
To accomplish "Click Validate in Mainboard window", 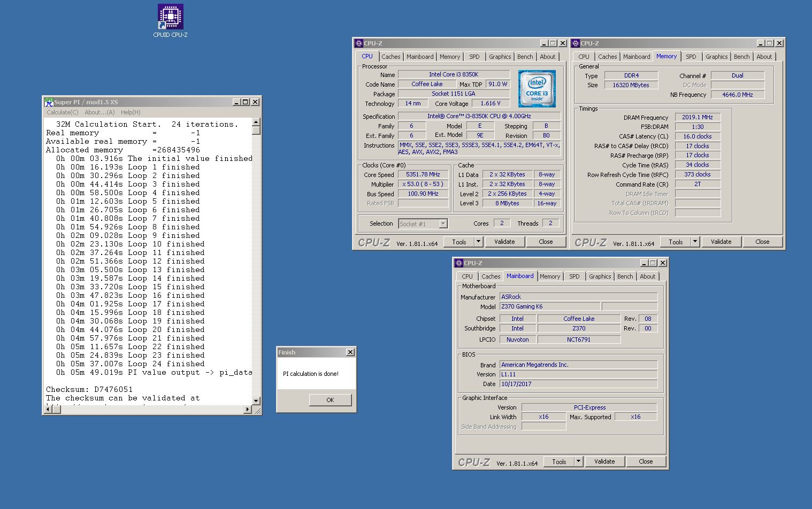I will 604,461.
